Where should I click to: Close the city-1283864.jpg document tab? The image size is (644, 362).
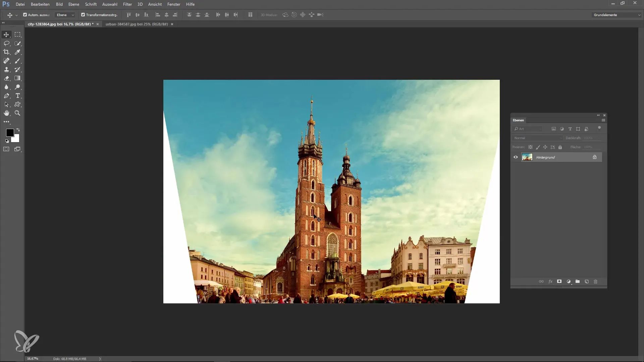[98, 24]
